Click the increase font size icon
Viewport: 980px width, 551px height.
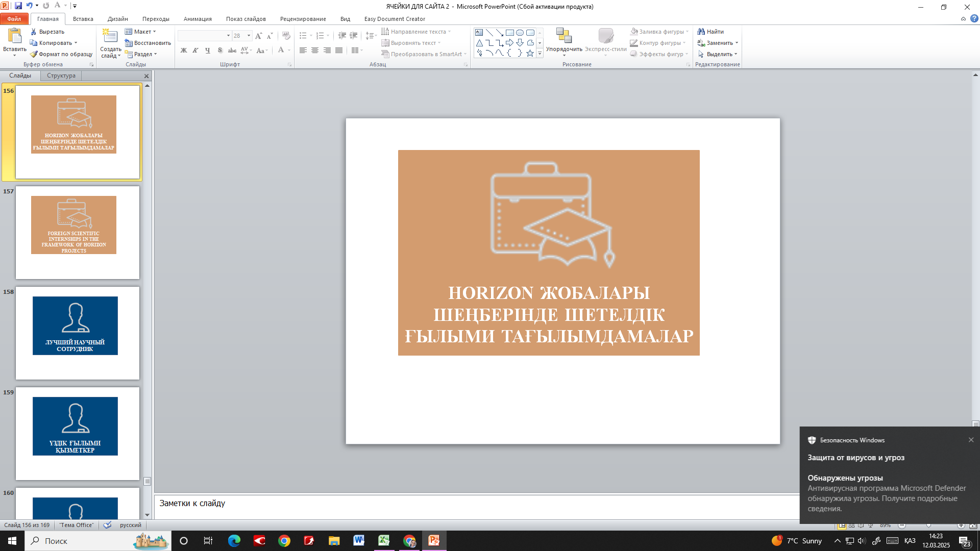(x=258, y=36)
